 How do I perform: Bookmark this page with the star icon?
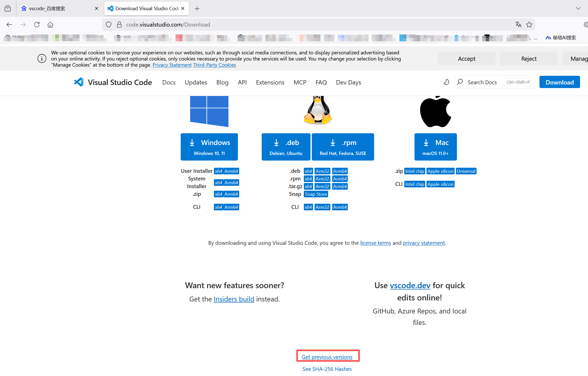(x=529, y=24)
